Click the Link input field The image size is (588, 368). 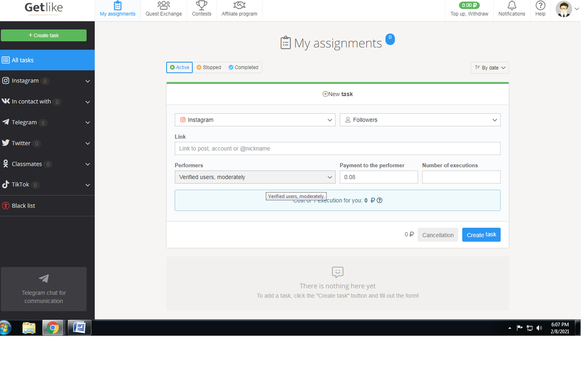click(x=338, y=149)
